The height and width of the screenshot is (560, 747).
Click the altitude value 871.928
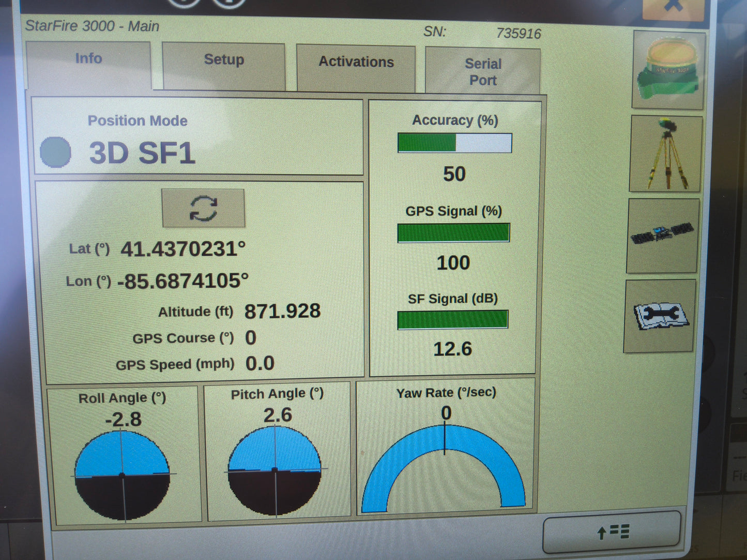point(282,311)
